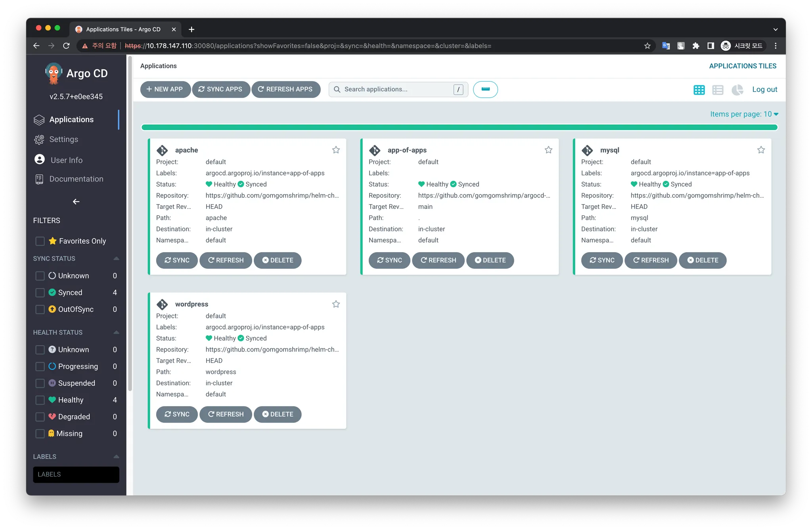Select the tiles grid view icon
Viewport: 812px width, 530px height.
point(699,90)
